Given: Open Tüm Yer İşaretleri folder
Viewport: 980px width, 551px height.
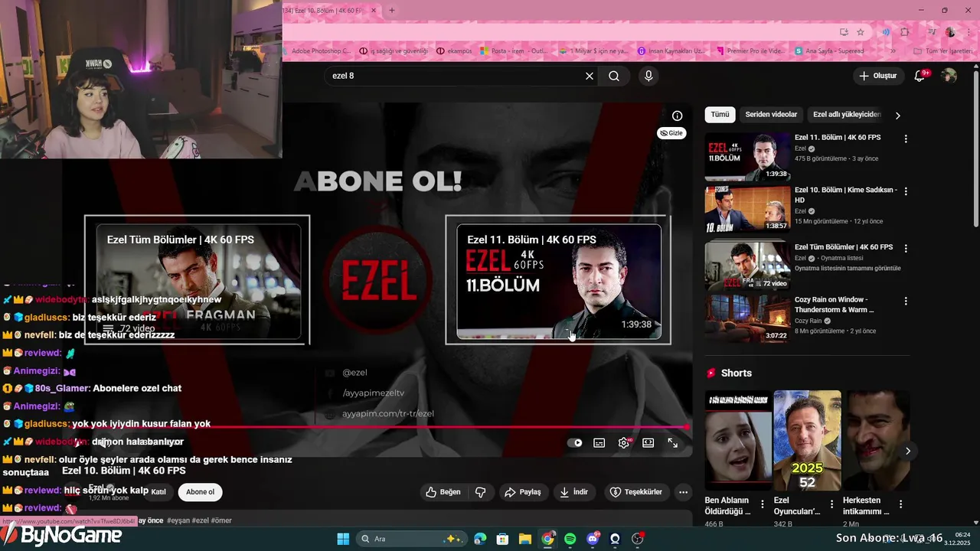Looking at the screenshot, I should [x=943, y=51].
